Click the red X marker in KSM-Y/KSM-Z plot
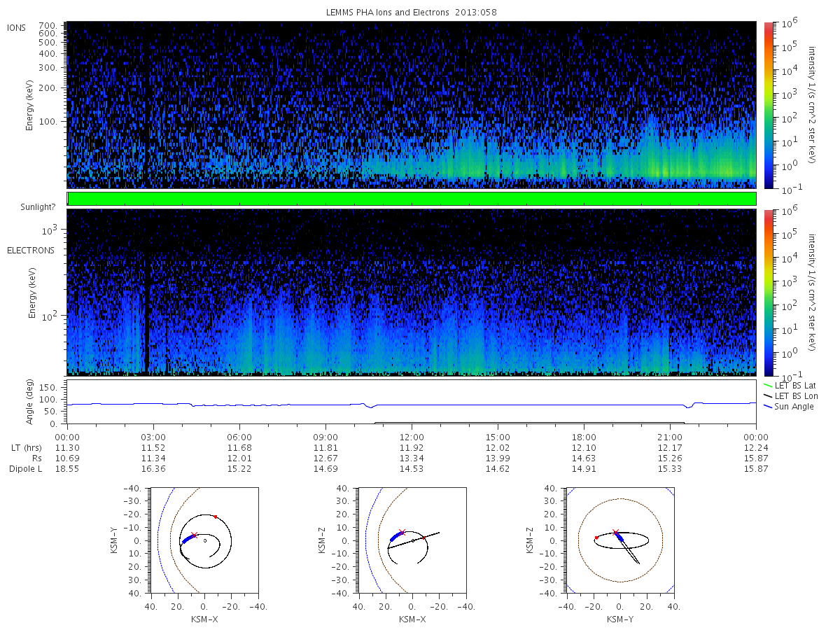 tap(615, 532)
